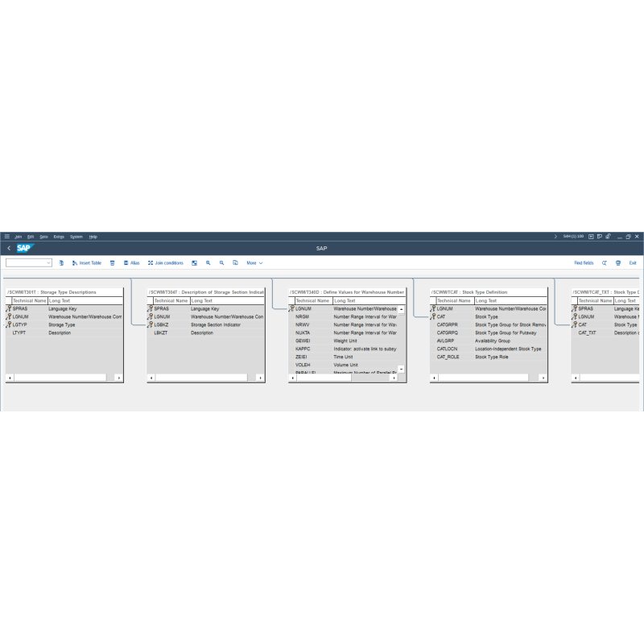Click the delete trash can toolbar icon
This screenshot has width=644, height=644.
[112, 263]
